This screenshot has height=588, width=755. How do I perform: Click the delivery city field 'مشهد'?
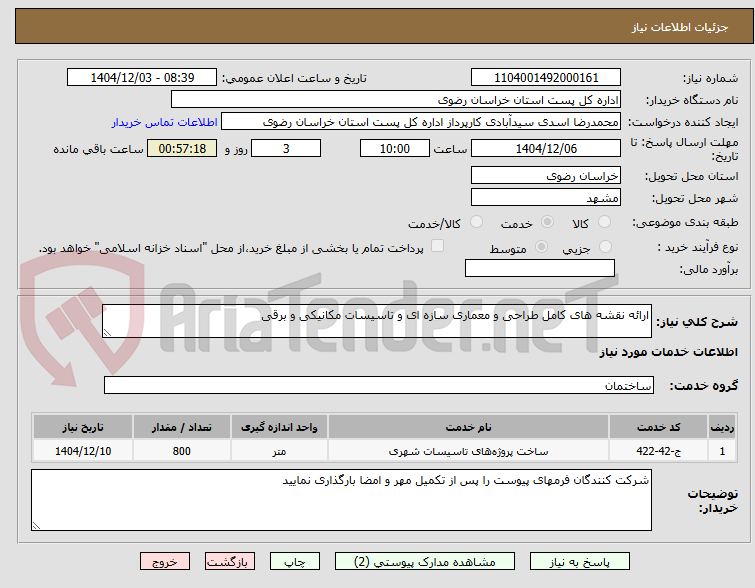tap(546, 197)
